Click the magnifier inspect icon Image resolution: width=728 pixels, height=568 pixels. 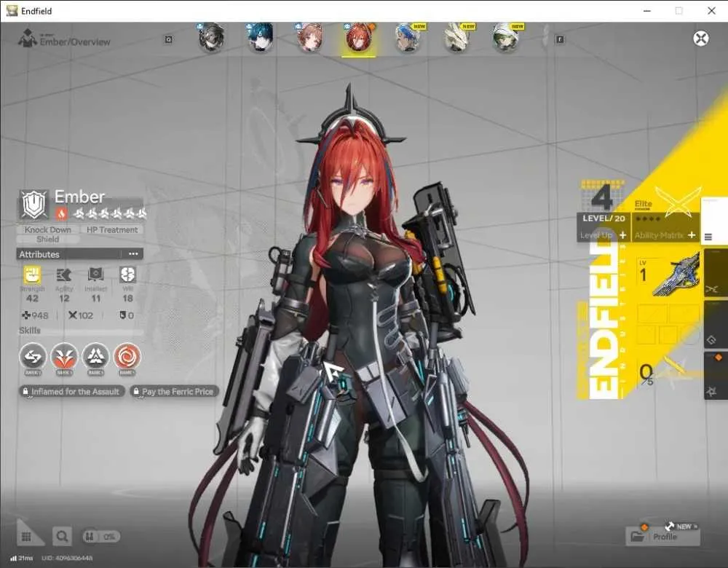(62, 537)
